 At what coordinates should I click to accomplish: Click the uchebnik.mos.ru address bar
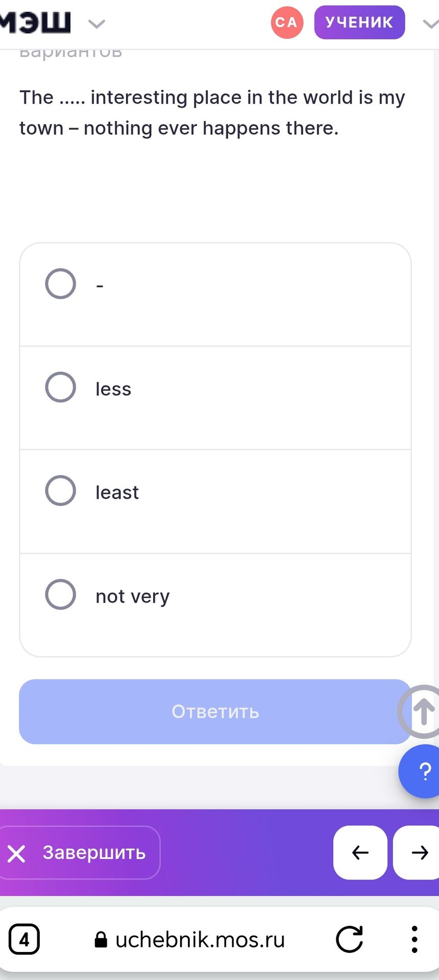coord(190,939)
